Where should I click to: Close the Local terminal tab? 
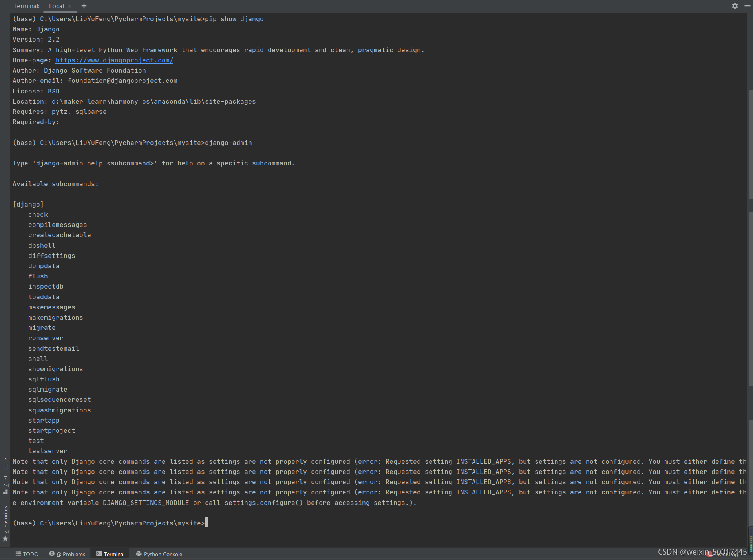tap(69, 6)
